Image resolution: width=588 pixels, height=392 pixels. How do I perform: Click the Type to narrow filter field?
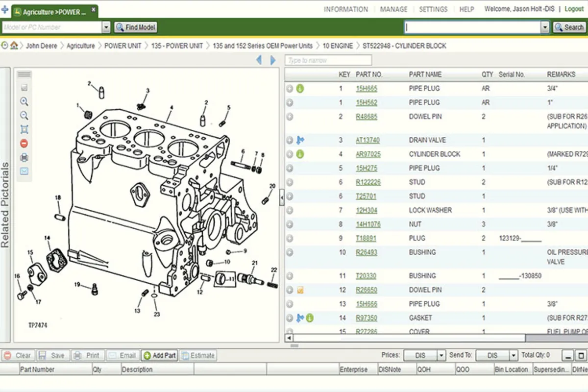pos(328,60)
